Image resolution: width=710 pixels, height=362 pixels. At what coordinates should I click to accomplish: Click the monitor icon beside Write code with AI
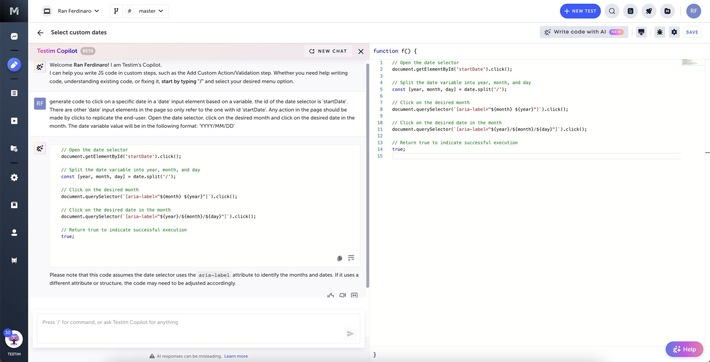coord(641,32)
